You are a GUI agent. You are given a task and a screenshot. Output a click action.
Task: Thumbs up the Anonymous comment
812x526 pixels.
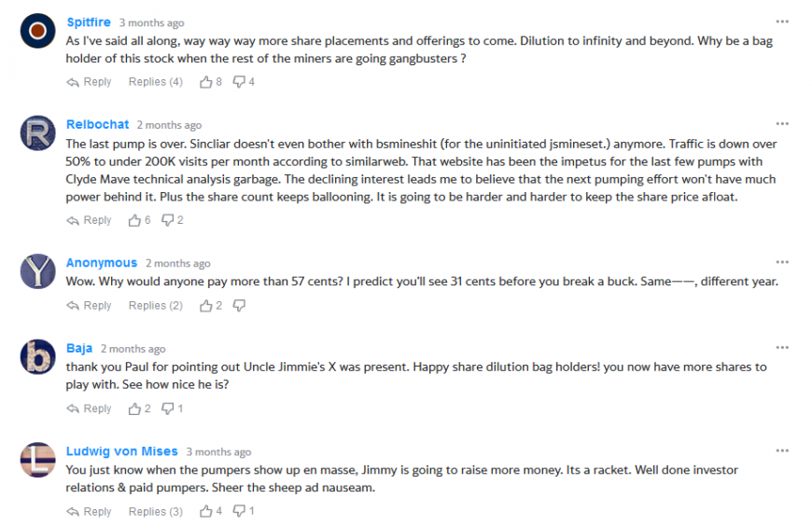point(206,305)
